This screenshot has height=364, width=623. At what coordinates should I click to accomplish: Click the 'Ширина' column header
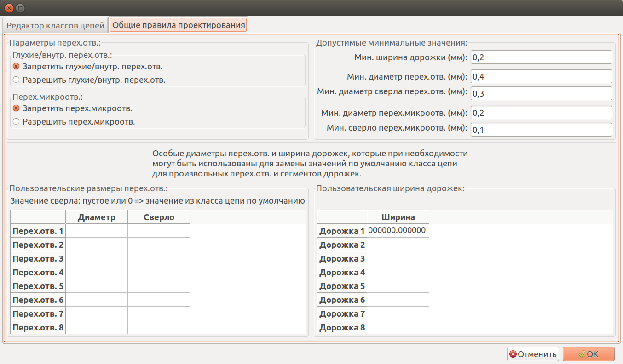pyautogui.click(x=398, y=217)
